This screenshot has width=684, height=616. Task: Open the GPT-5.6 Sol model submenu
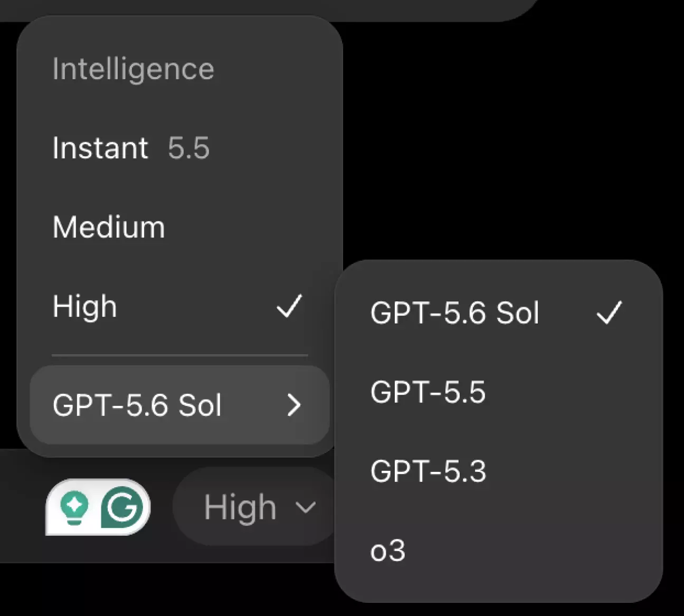point(179,405)
